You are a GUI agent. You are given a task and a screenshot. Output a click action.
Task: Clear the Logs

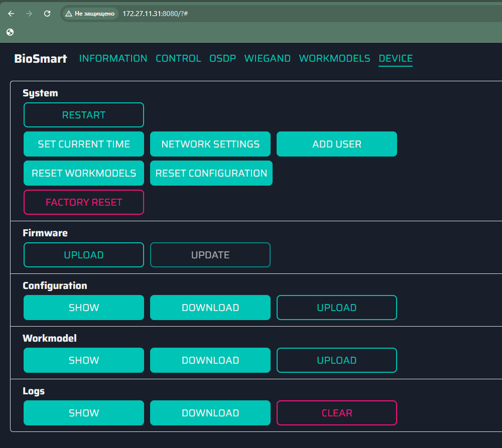(x=337, y=413)
